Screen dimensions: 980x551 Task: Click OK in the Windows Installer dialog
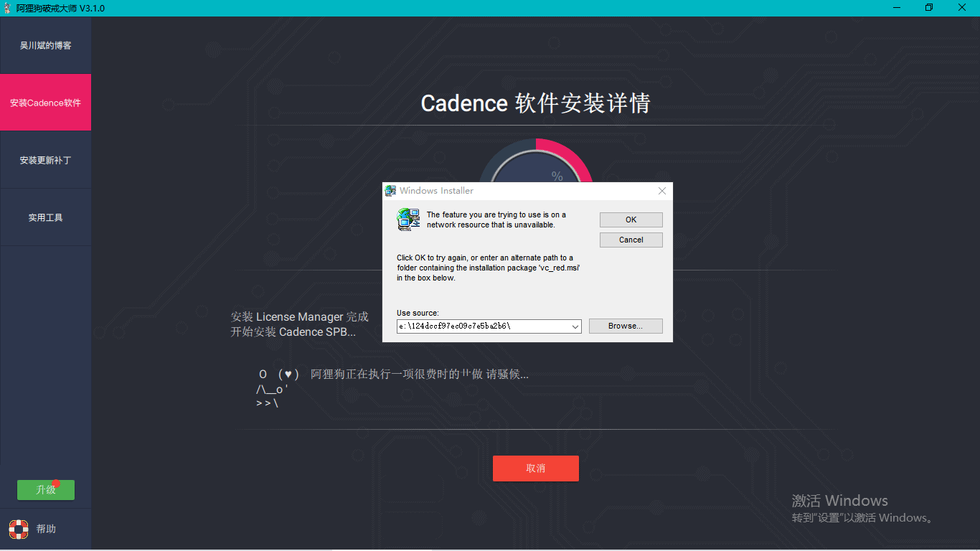[631, 220]
